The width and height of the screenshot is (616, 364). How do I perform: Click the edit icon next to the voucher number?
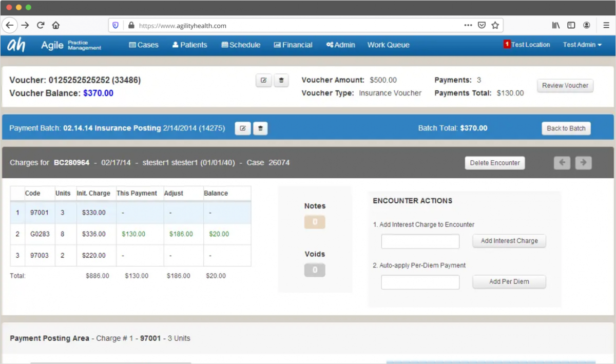[263, 80]
